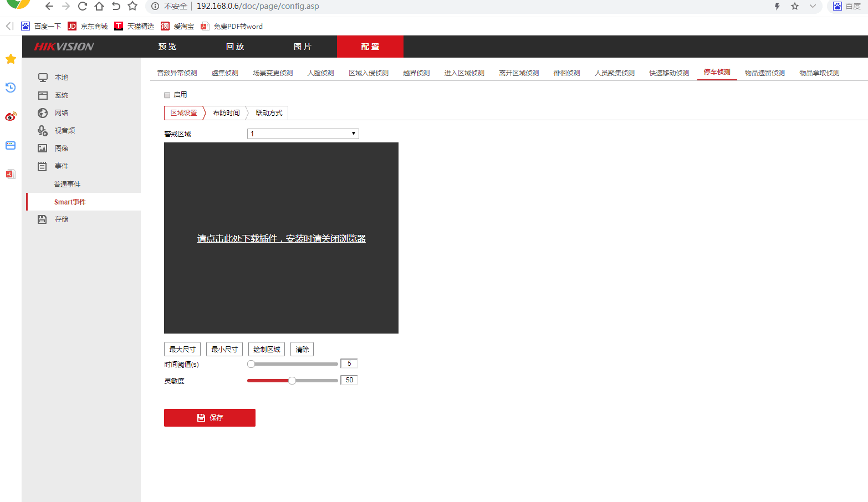Click the undo-close-tab arrow in the browser toolbar

pyautogui.click(x=116, y=6)
